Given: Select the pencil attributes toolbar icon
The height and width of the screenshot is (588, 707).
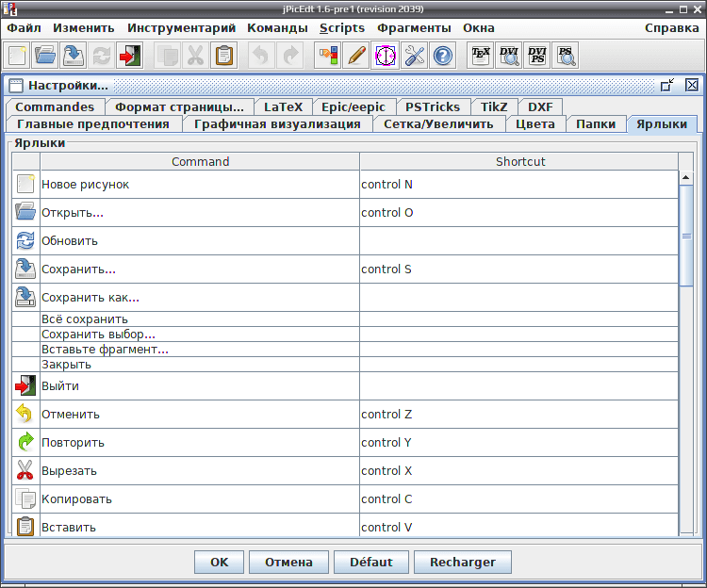Looking at the screenshot, I should point(356,56).
